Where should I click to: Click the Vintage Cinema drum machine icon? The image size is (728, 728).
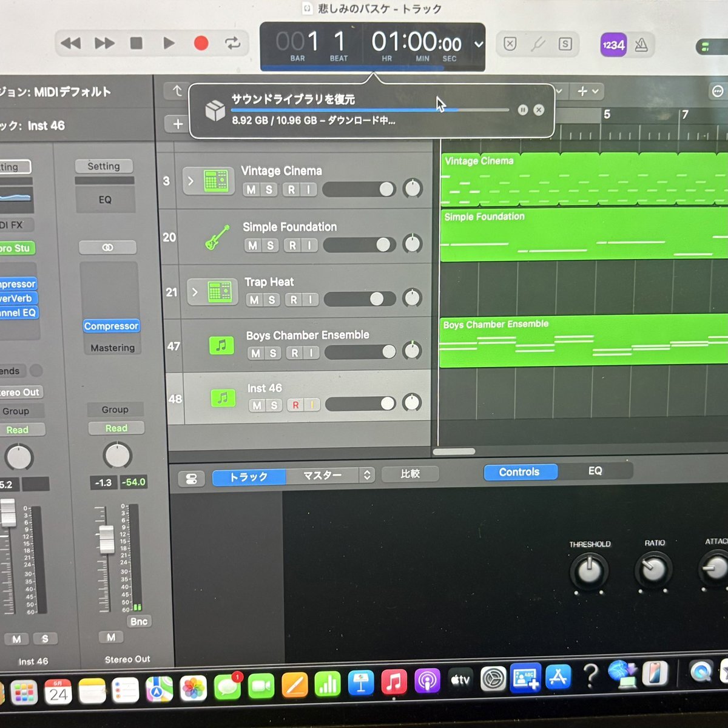click(x=216, y=181)
